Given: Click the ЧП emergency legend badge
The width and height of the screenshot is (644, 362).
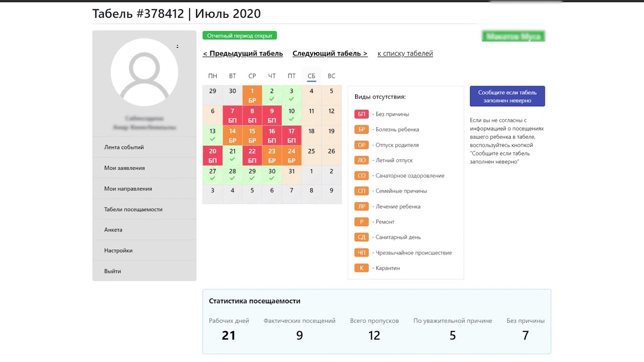Looking at the screenshot, I should pyautogui.click(x=361, y=252).
